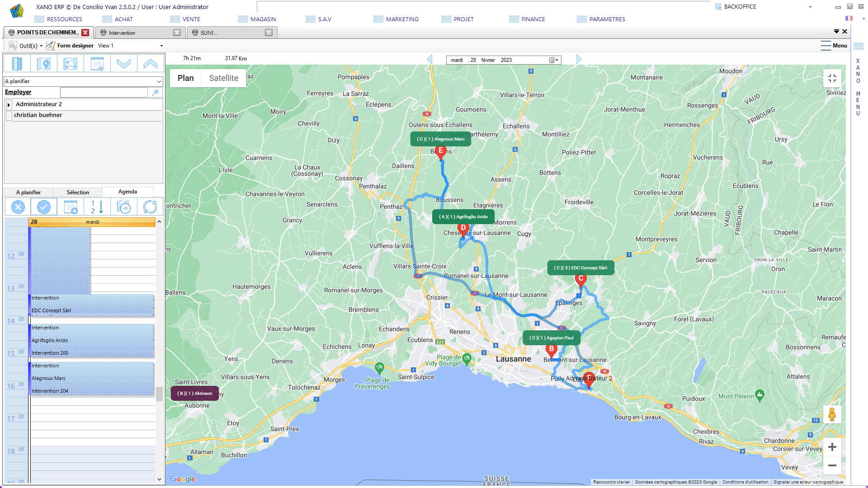Click the downward chevron toolbar icon
This screenshot has width=868, height=488.
124,64
